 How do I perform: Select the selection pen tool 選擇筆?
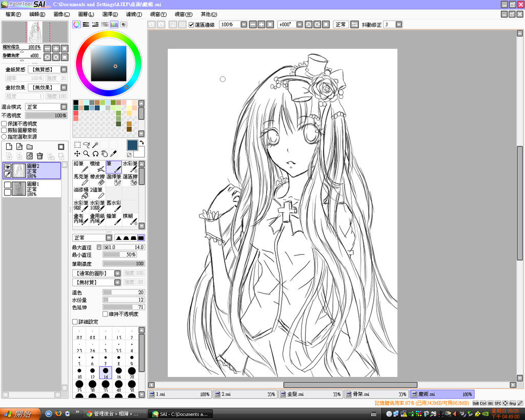coord(113,179)
